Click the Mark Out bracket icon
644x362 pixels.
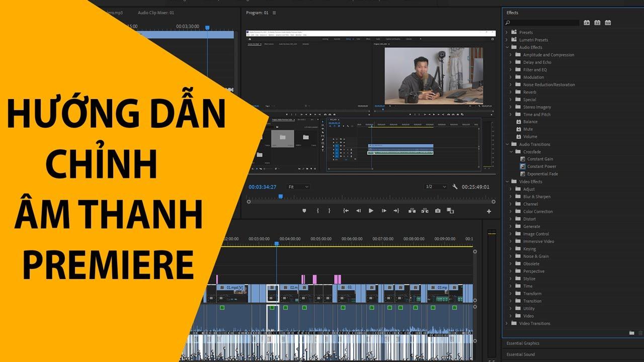click(x=330, y=211)
